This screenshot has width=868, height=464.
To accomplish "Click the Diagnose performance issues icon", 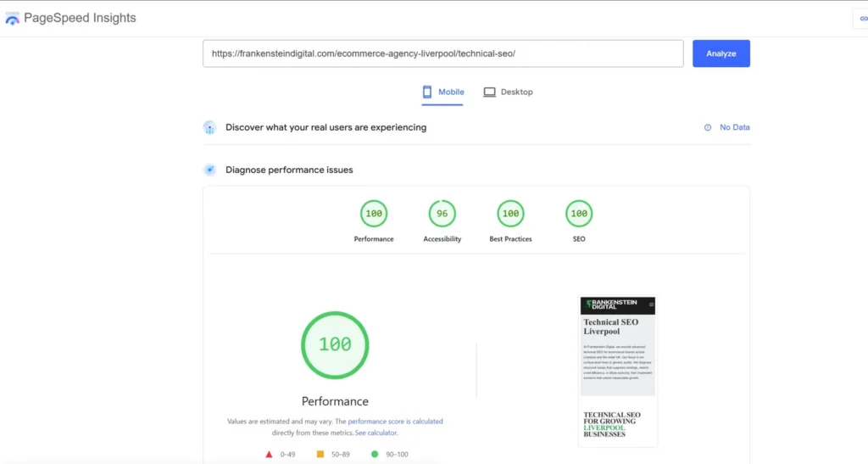I will point(209,170).
